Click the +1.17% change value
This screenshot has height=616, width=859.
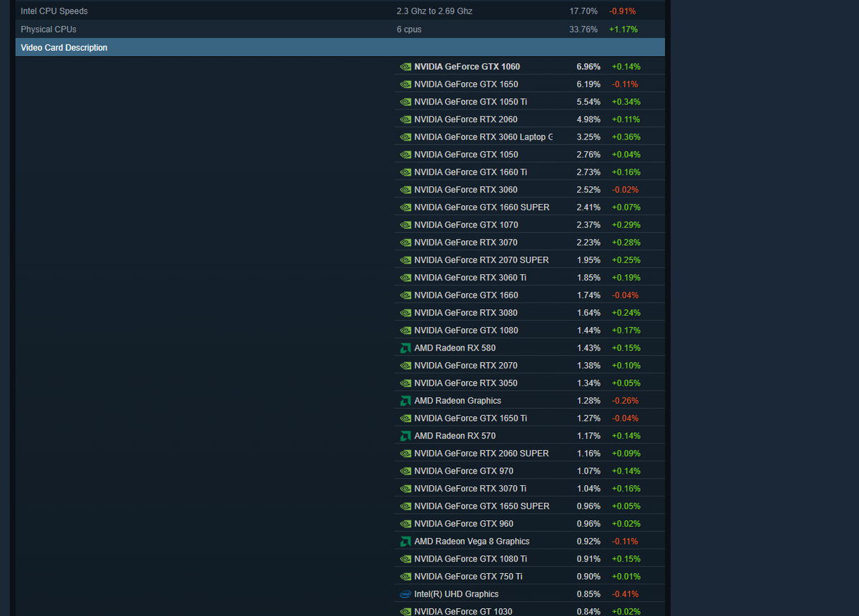click(x=623, y=29)
